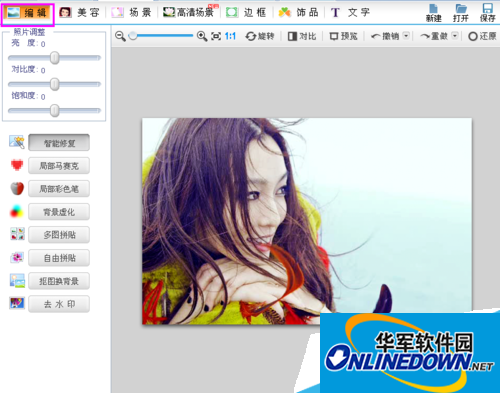Click the 预览 (Preview) tool
The height and width of the screenshot is (393, 500).
tap(344, 36)
